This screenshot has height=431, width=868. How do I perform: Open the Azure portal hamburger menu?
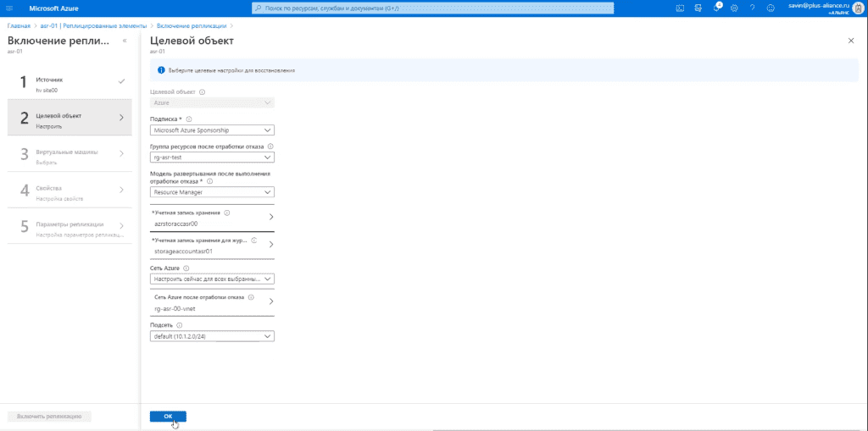pos(8,8)
